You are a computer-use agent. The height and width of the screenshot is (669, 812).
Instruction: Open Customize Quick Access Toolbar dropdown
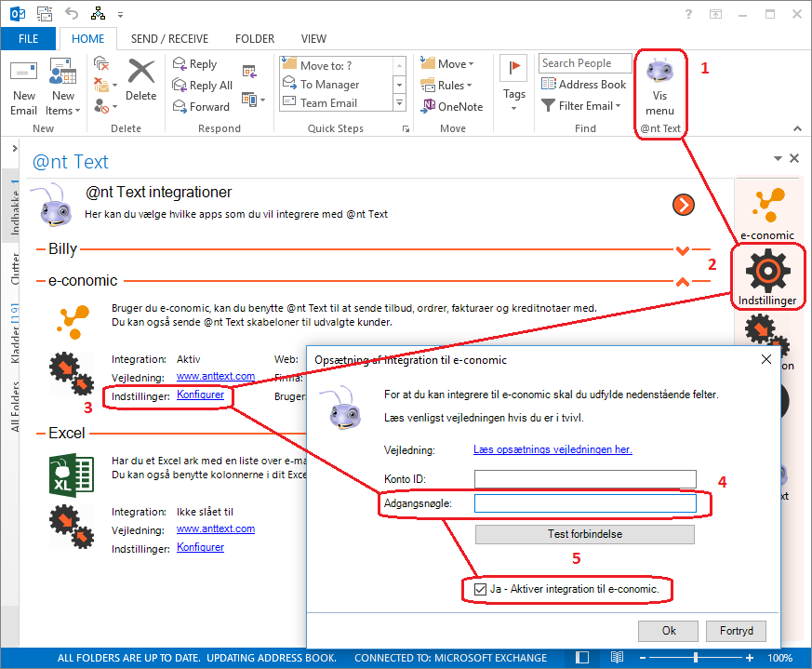(x=120, y=15)
